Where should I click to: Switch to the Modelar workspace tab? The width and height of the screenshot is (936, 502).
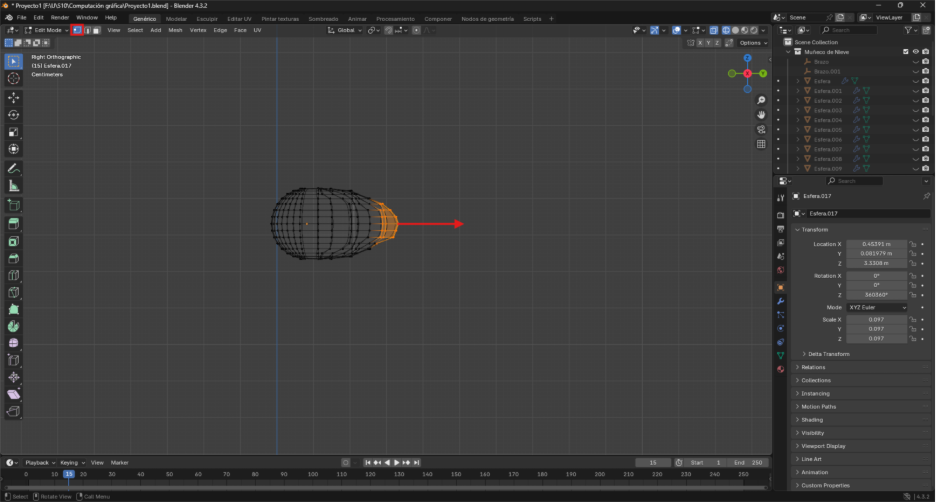pyautogui.click(x=176, y=18)
